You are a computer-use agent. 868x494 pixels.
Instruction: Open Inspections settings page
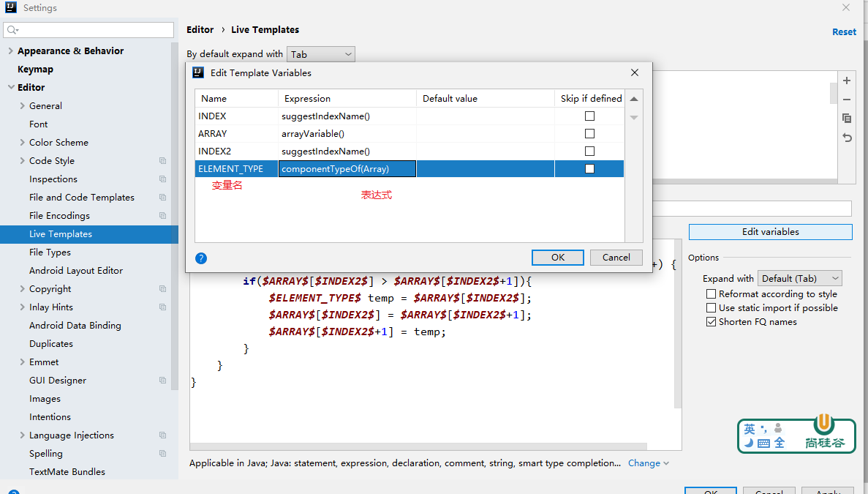pos(53,179)
